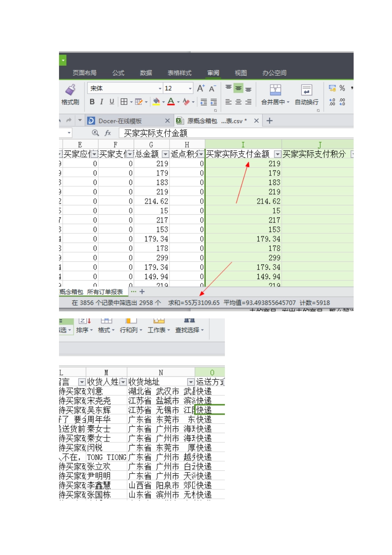The height and width of the screenshot is (555, 392).
Task: Click the magnifier icon beside fx
Action: coord(95,133)
